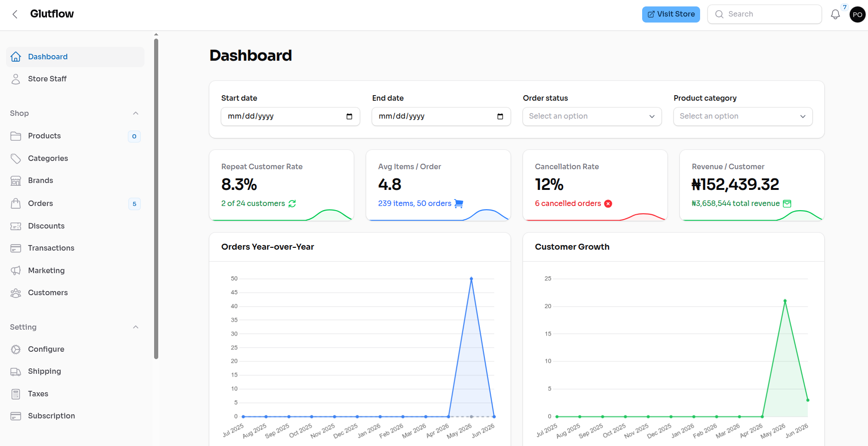Open the Marketing menu item
The height and width of the screenshot is (446, 868).
[x=75, y=270]
